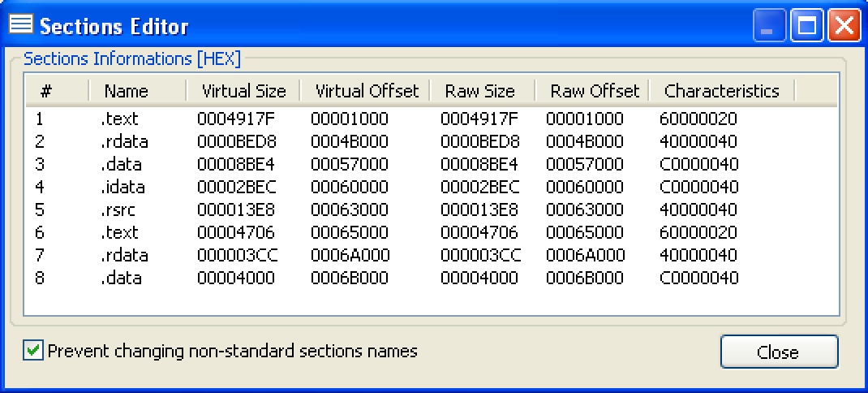Click Virtual Size value 0004917F
This screenshot has height=393, width=868.
[236, 119]
